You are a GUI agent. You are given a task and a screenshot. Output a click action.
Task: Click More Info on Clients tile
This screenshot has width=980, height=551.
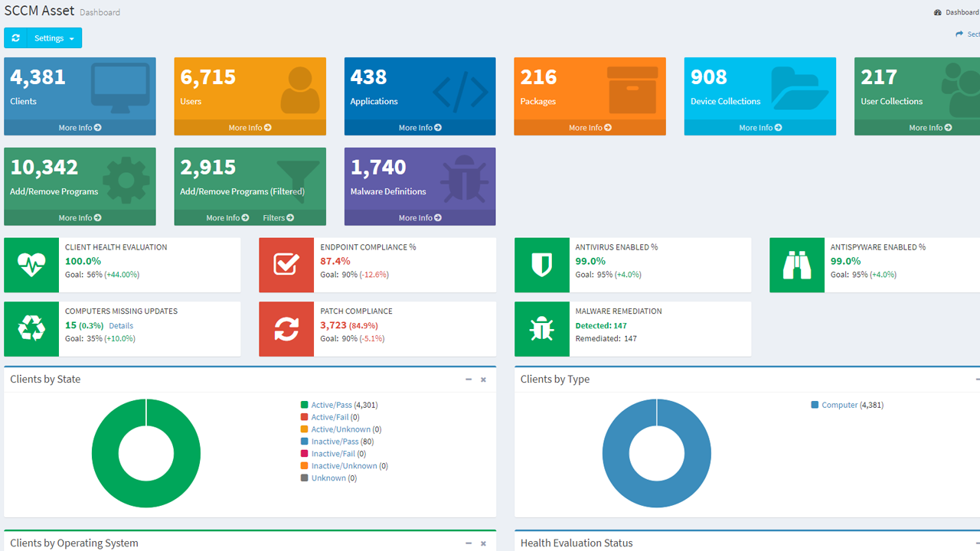click(x=80, y=128)
